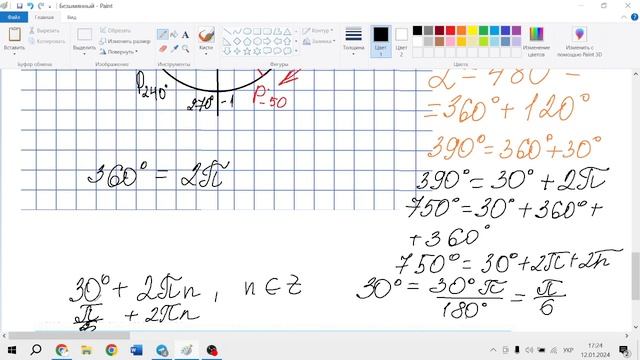Viewport: 640px width, 360px height.
Task: Open the Select (Выделить) dropdown arrow
Action: pyautogui.click(x=84, y=54)
